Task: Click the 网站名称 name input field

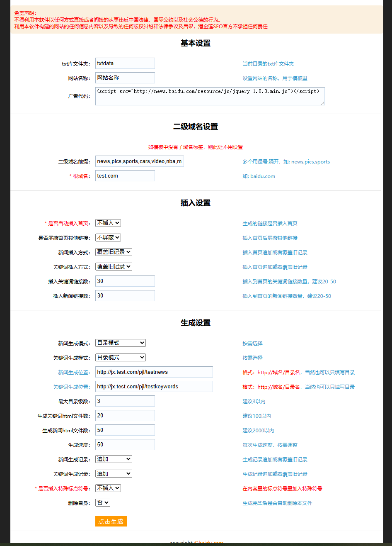Action: point(125,78)
